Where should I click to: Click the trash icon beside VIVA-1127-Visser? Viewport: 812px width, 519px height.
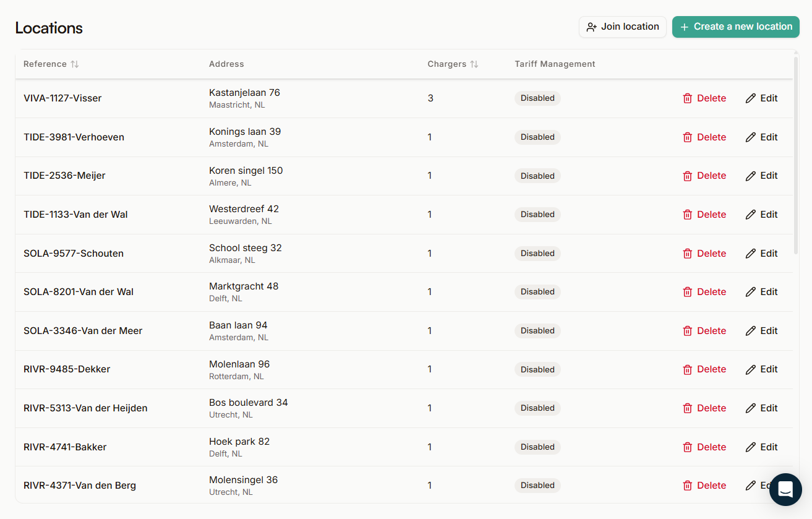coord(687,98)
